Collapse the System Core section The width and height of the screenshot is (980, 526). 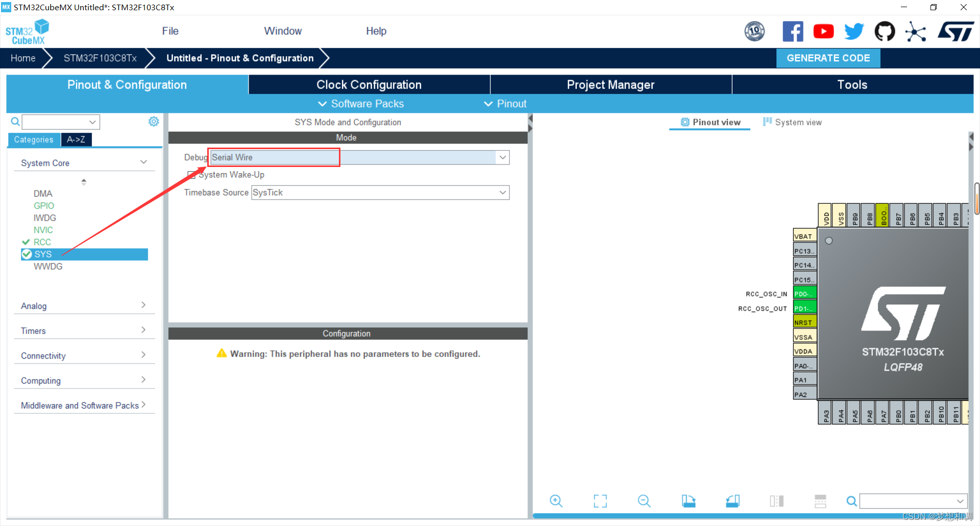point(143,162)
